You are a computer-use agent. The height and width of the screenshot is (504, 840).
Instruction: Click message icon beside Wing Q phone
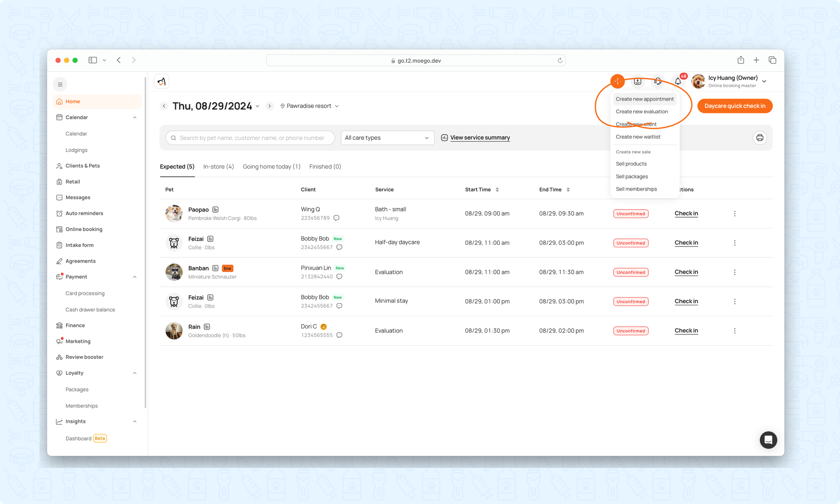pos(336,218)
